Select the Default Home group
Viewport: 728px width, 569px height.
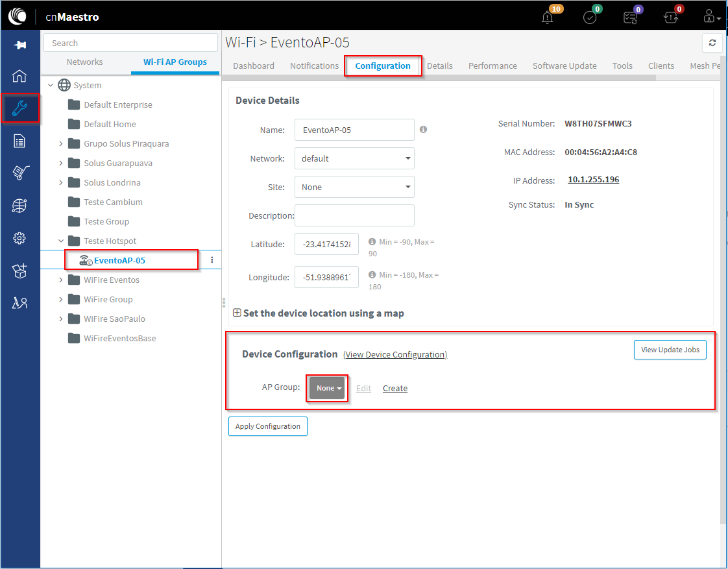pyautogui.click(x=110, y=124)
